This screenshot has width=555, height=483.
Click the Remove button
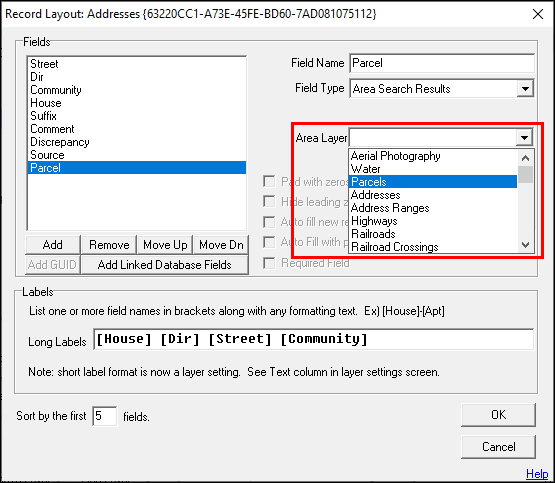tap(109, 245)
